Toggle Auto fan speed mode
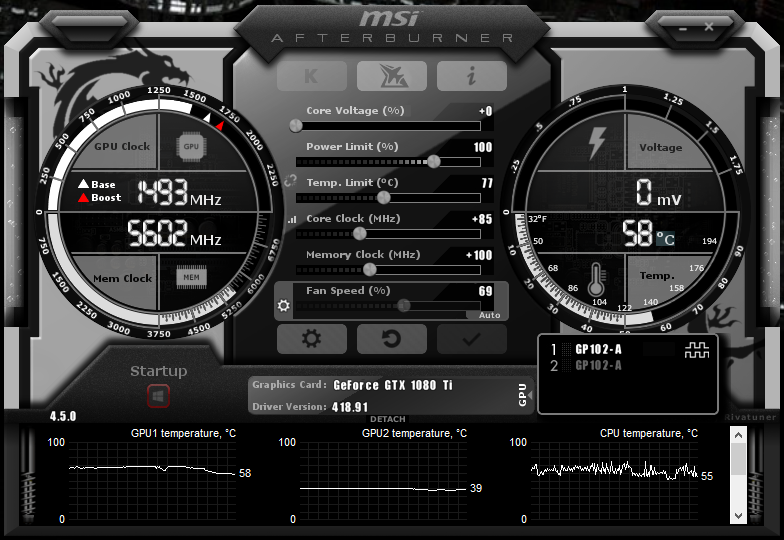Image resolution: width=784 pixels, height=540 pixels. pos(489,316)
